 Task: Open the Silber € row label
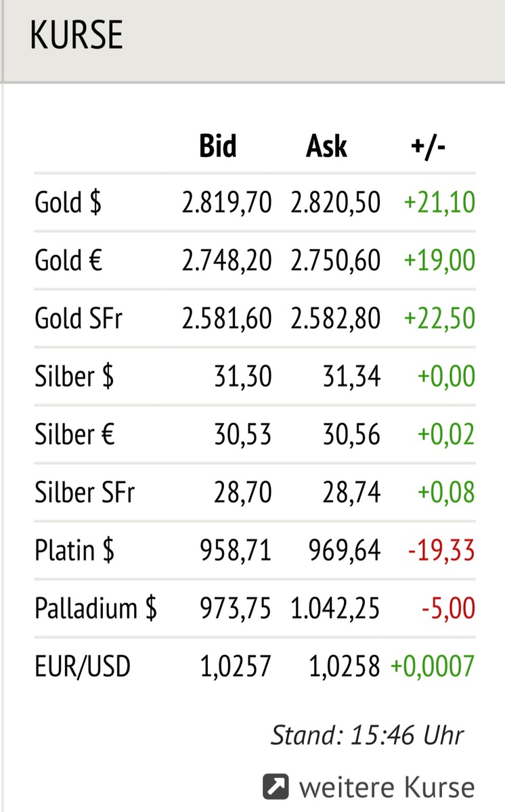point(74,434)
